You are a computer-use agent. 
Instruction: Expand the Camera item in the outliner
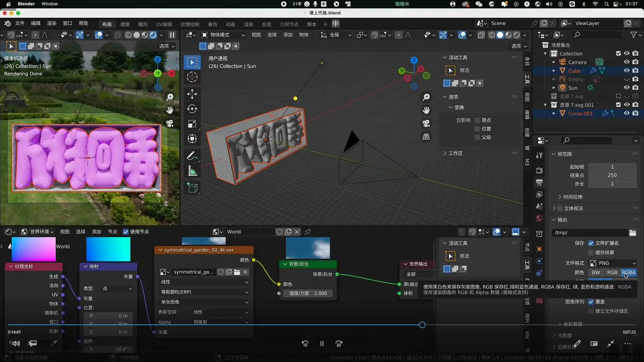554,62
